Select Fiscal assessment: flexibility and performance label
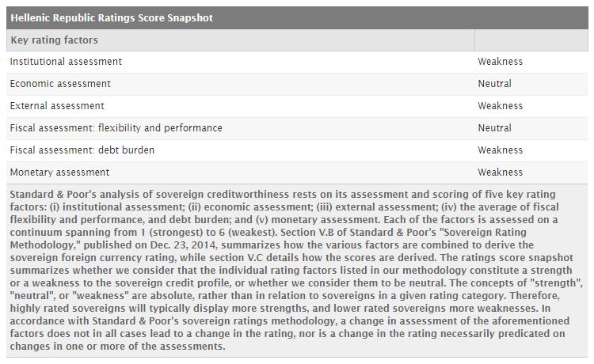This screenshot has height=364, width=594. point(116,128)
